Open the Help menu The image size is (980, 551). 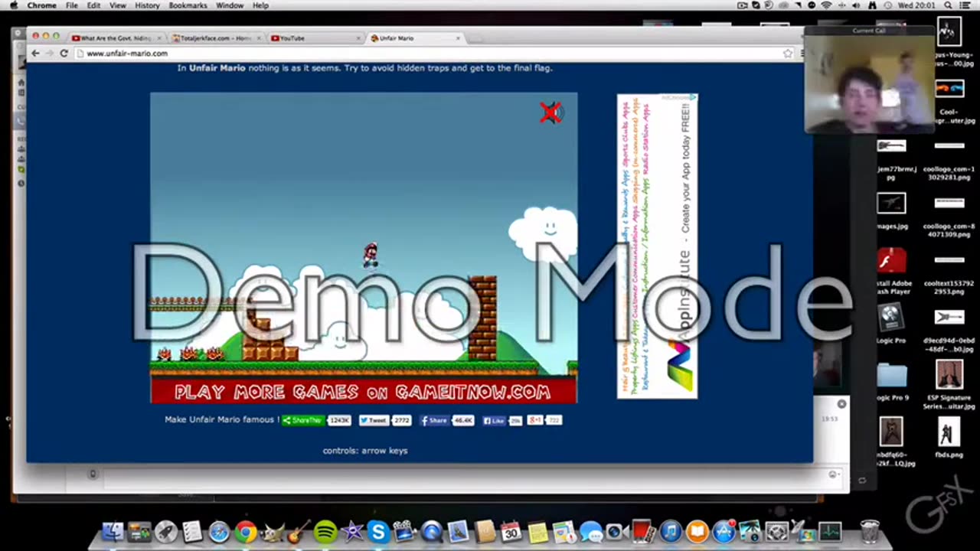pos(260,5)
